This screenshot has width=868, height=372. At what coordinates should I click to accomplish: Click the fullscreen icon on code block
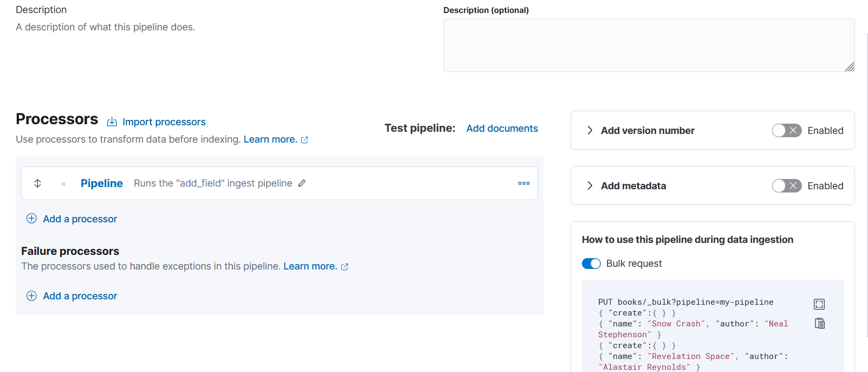pyautogui.click(x=819, y=304)
